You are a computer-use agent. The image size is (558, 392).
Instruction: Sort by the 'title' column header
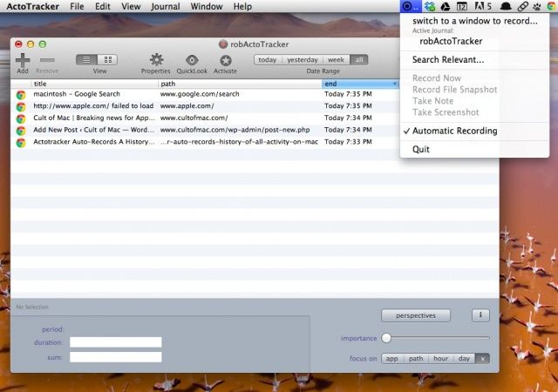coord(95,84)
